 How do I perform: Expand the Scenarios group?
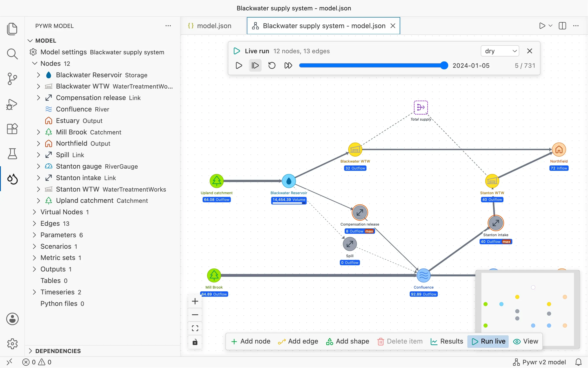pos(35,246)
